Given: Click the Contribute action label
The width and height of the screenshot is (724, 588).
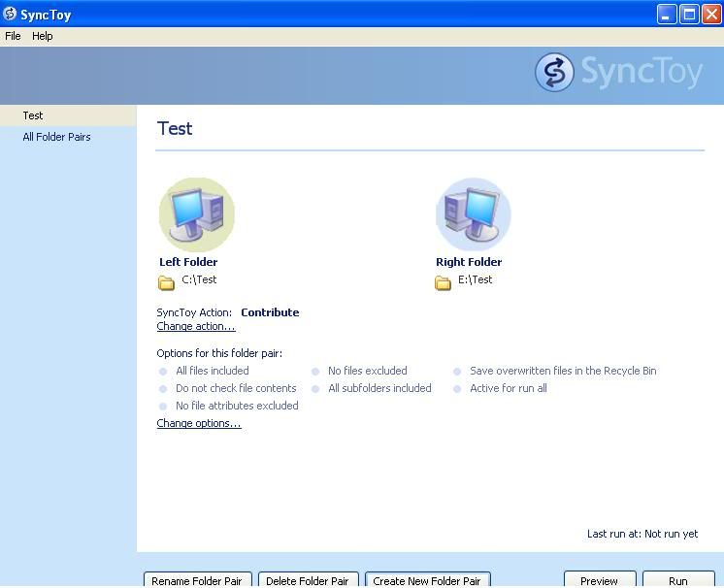Looking at the screenshot, I should click(270, 312).
